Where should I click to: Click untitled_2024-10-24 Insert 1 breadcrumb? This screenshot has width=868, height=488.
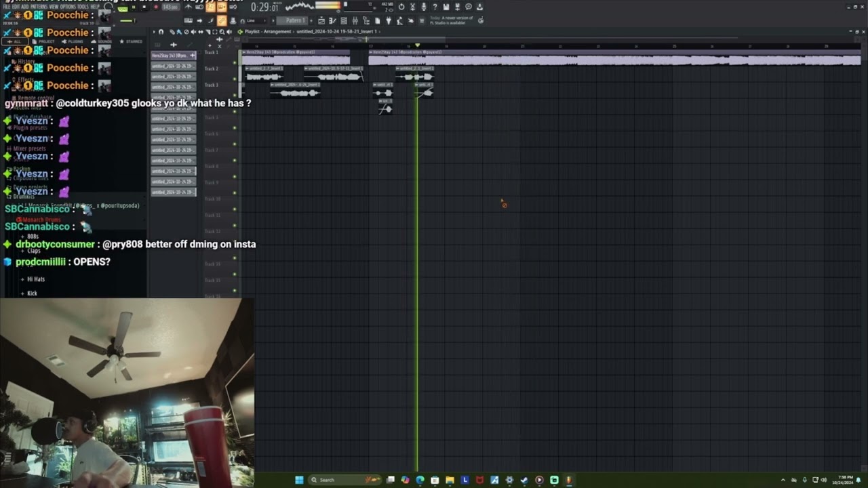[x=337, y=31]
